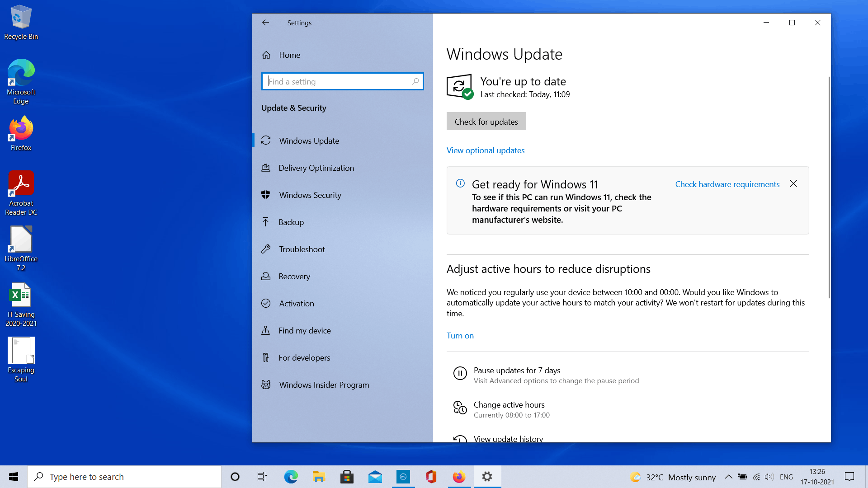
Task: Select Windows Security in the sidebar
Action: point(310,195)
